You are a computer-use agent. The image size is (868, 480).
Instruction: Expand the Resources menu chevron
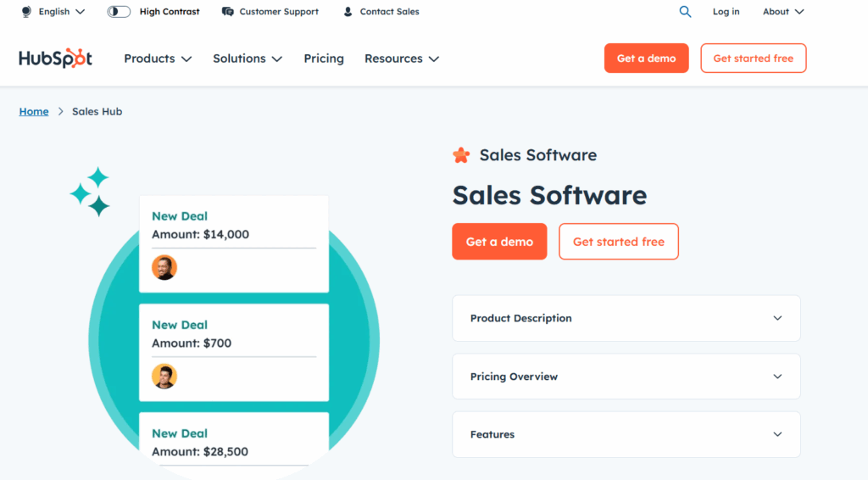[x=434, y=59]
